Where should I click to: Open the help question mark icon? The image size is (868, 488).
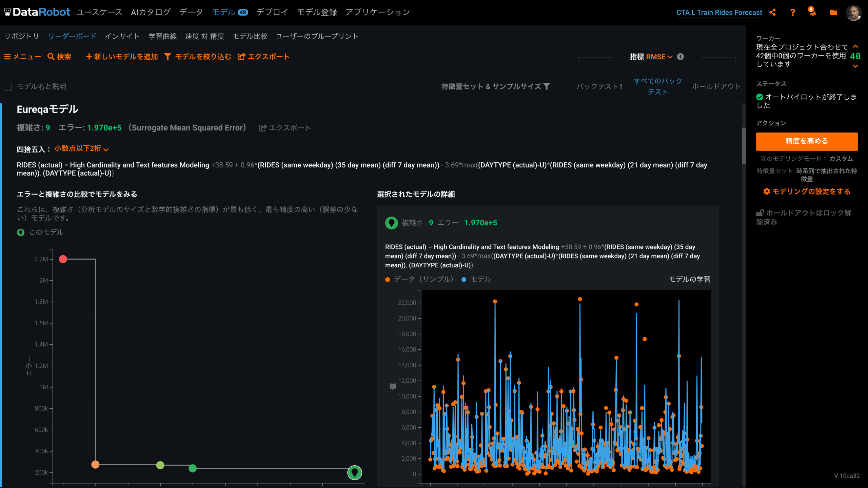pos(793,13)
